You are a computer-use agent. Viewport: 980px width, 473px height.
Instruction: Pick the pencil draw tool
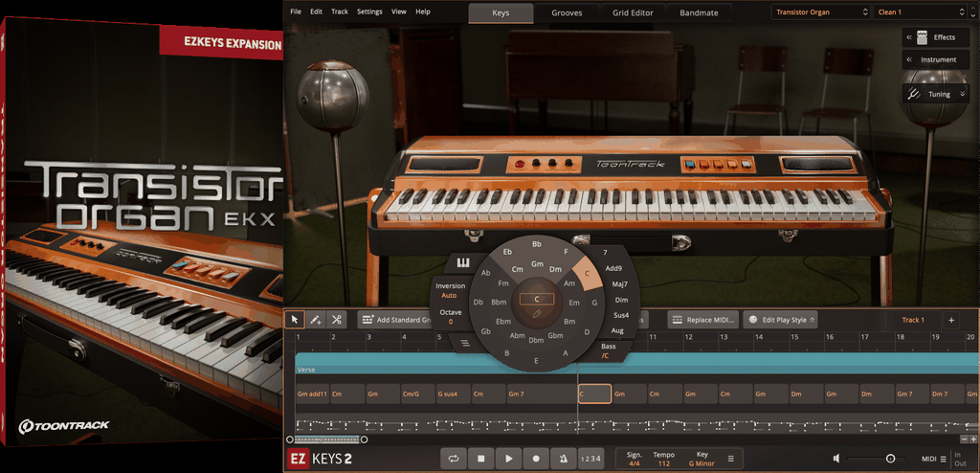coord(316,320)
